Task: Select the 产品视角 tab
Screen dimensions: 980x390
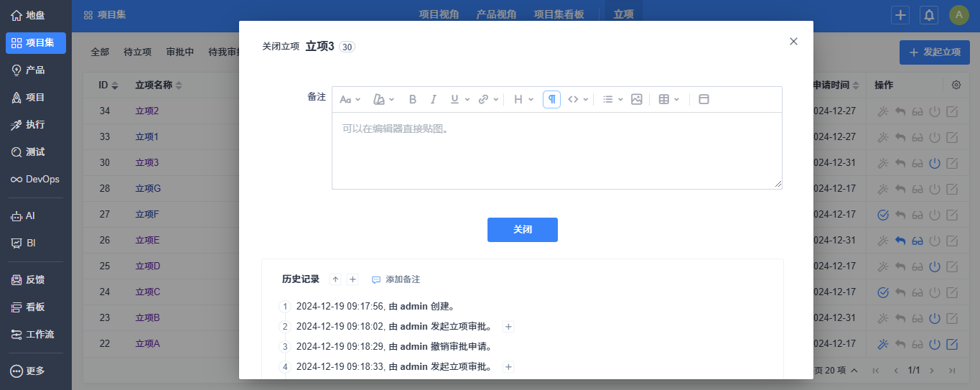Action: [496, 14]
